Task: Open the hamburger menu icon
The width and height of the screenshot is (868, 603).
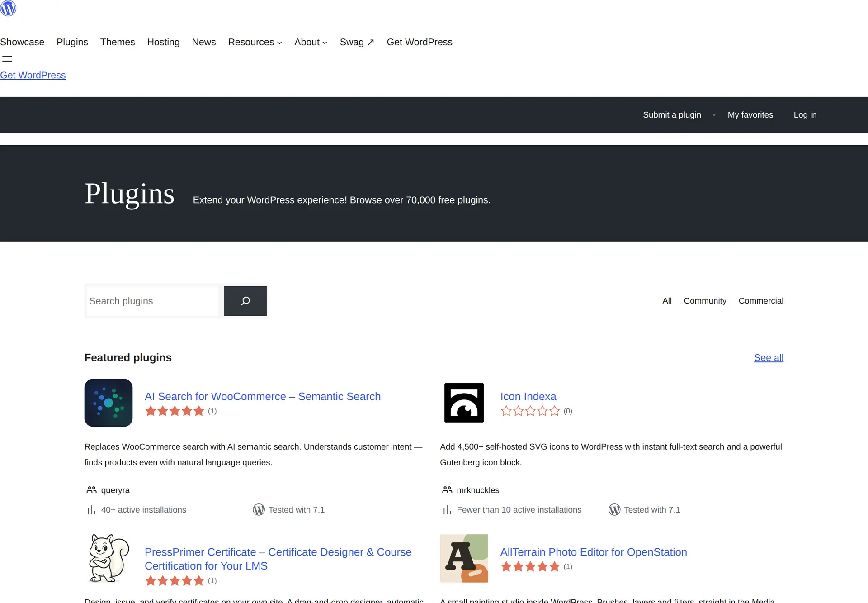Action: 7,59
